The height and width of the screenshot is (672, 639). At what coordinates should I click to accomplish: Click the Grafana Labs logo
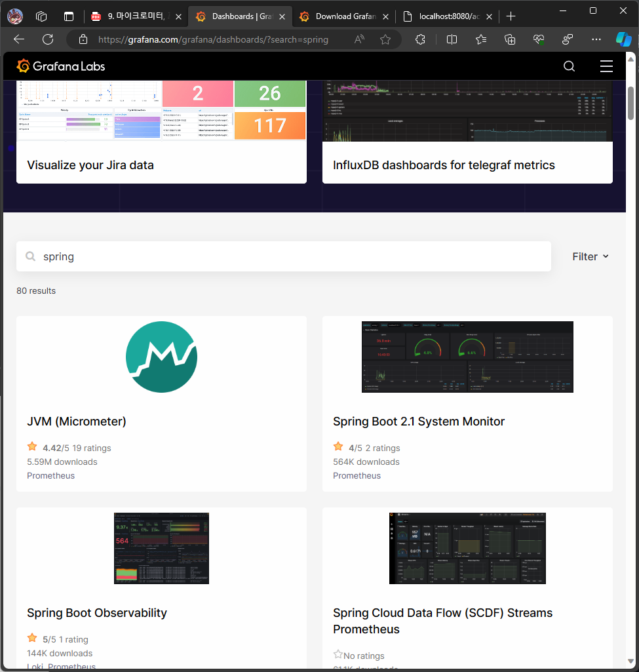coord(60,66)
